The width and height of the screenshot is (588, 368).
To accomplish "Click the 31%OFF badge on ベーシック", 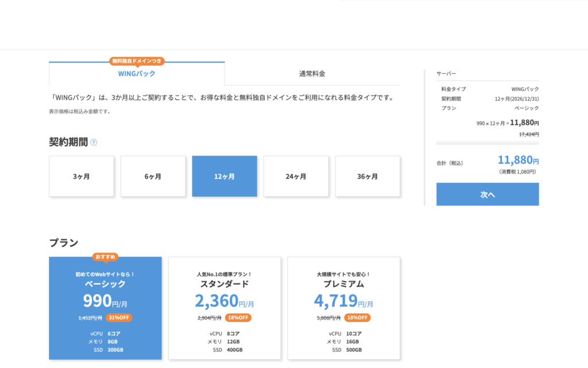I will (x=118, y=317).
